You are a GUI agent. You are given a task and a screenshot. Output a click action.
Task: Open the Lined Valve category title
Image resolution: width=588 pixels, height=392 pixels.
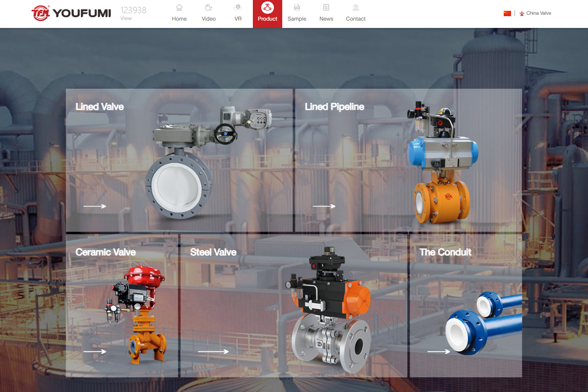pyautogui.click(x=99, y=107)
